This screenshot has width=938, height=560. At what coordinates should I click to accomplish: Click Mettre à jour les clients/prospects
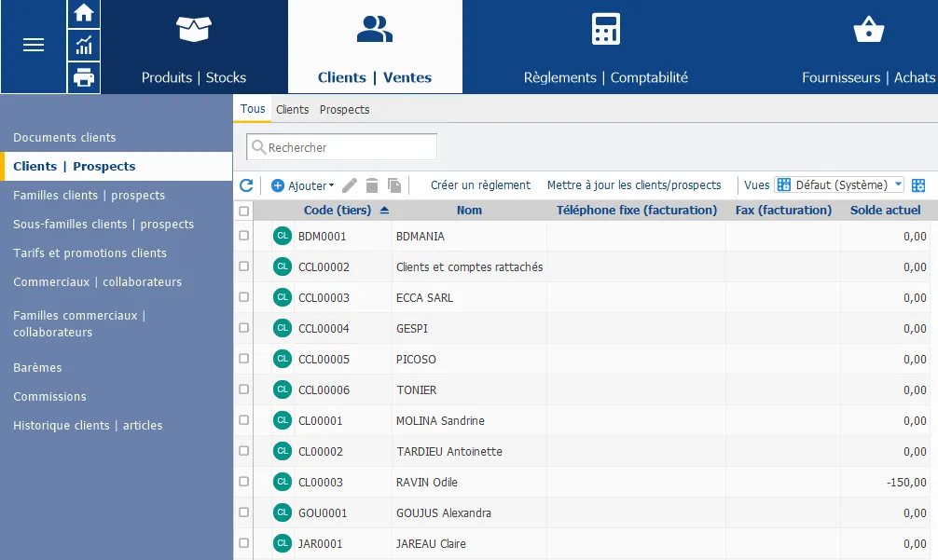tap(634, 185)
